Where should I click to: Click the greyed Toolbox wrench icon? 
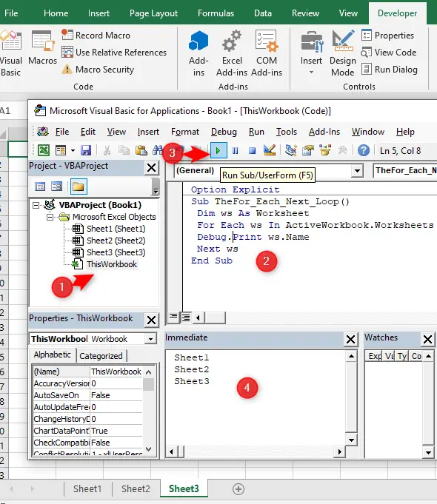click(x=343, y=150)
